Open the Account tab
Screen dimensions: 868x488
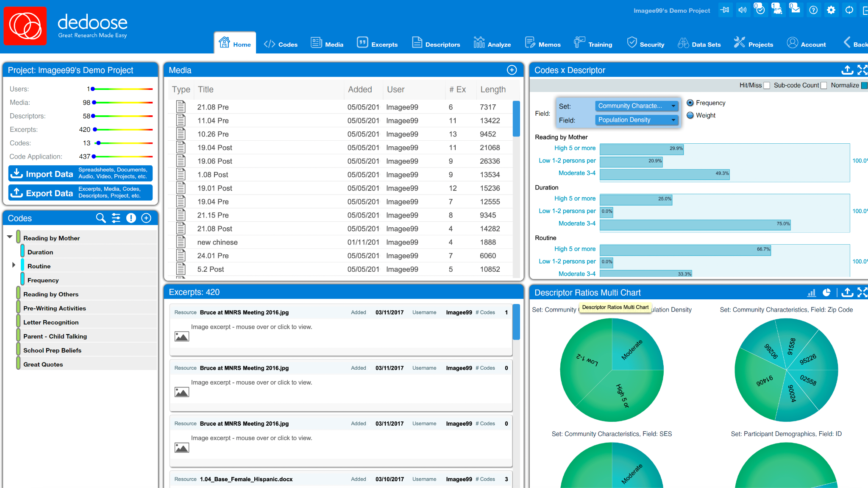[x=807, y=44]
